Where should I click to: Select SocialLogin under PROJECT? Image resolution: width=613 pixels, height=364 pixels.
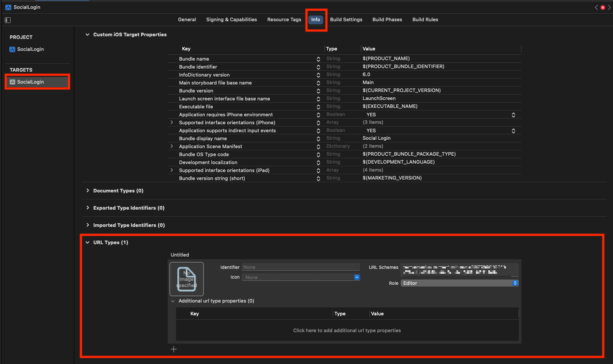click(31, 49)
